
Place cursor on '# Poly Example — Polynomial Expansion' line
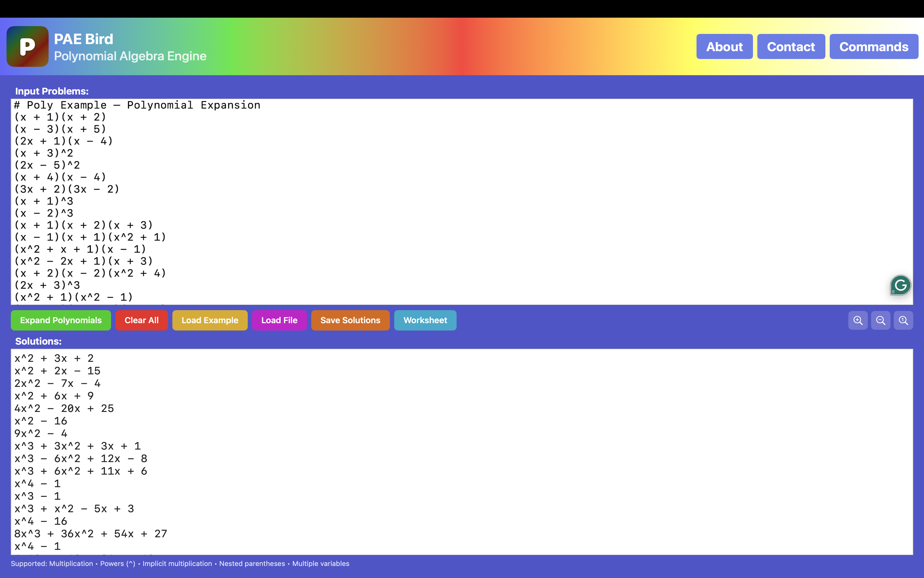137,105
